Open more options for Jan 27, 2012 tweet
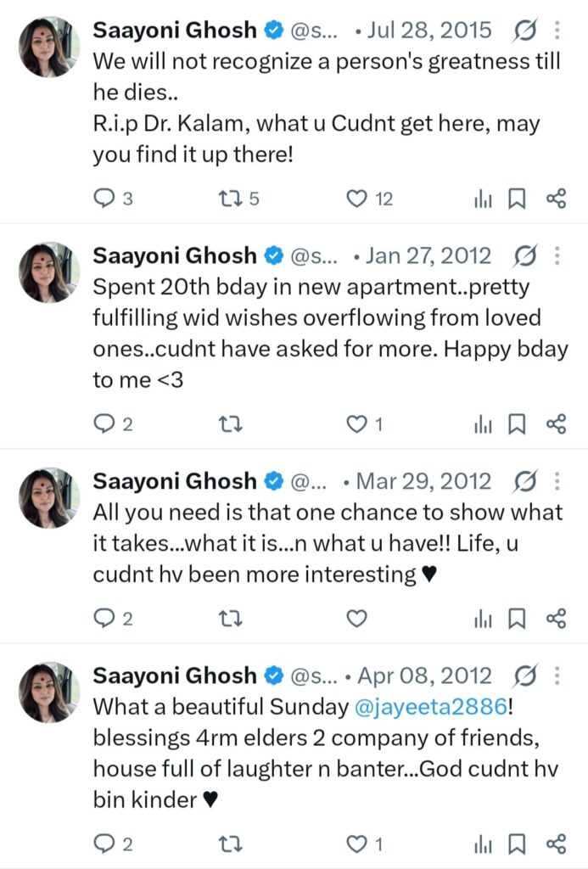588x869 pixels. click(557, 255)
